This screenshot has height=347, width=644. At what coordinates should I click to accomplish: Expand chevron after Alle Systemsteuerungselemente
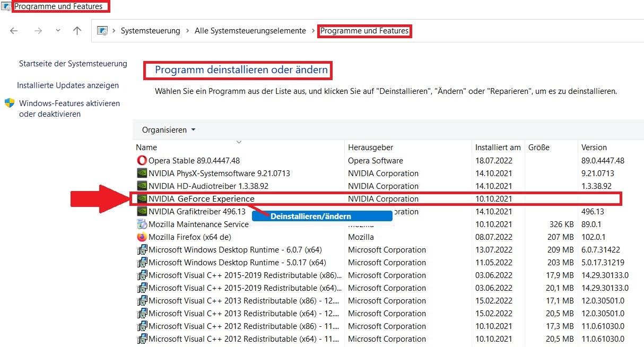click(313, 31)
